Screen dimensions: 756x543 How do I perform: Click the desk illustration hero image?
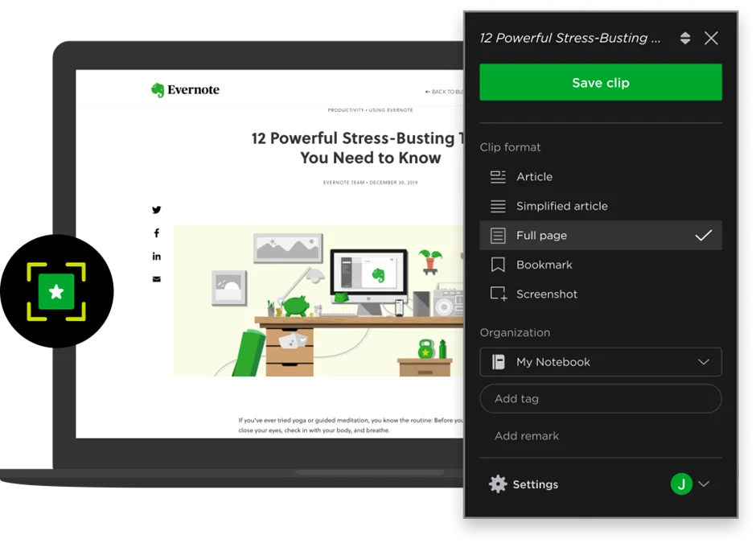click(318, 301)
